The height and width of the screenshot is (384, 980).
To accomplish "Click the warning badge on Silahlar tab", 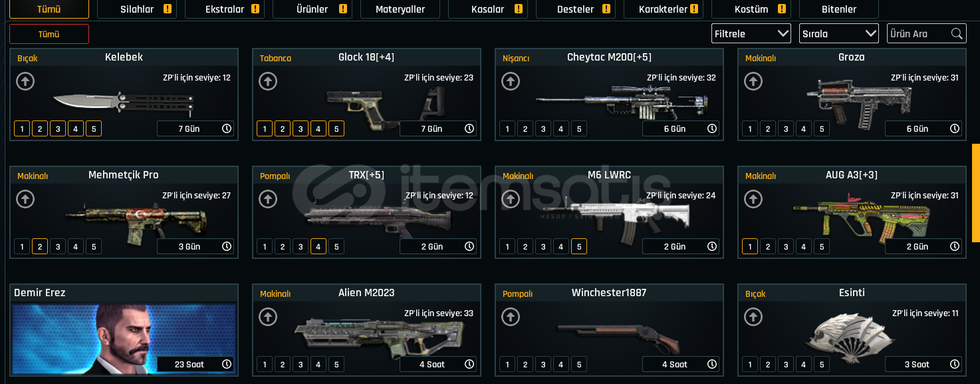I will click(x=168, y=9).
